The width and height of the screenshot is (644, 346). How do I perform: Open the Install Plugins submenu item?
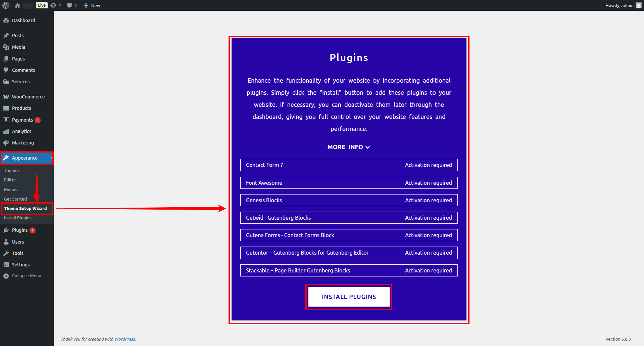coord(18,218)
